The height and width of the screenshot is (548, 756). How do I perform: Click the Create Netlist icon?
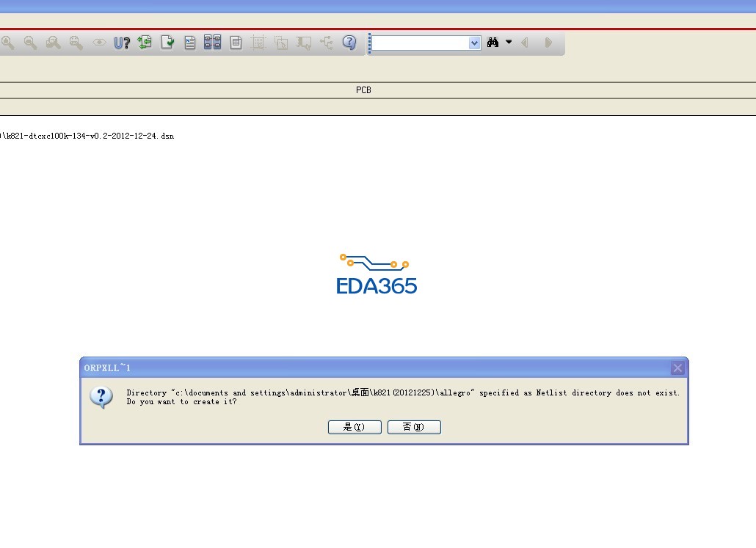click(190, 43)
